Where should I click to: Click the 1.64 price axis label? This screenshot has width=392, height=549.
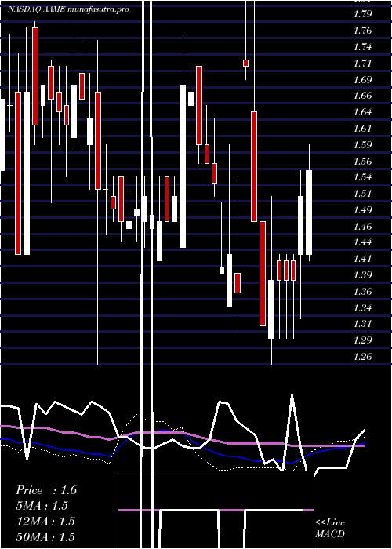point(362,112)
